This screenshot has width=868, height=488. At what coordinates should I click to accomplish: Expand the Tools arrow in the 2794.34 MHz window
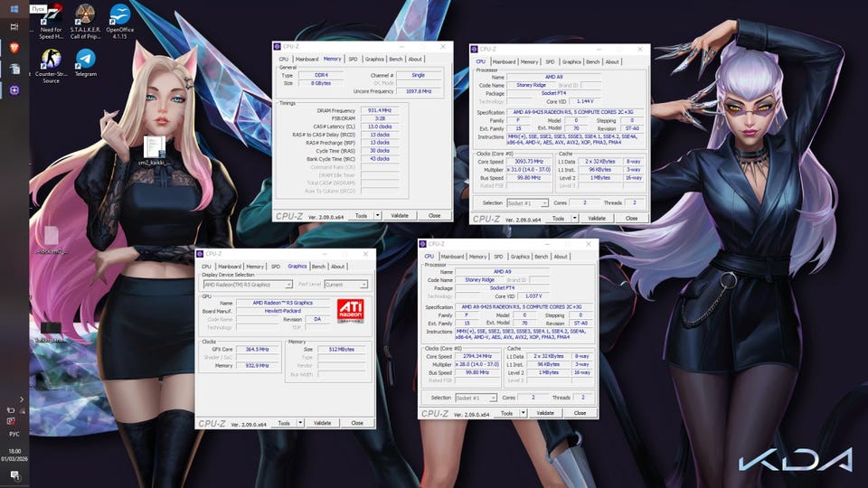point(524,413)
